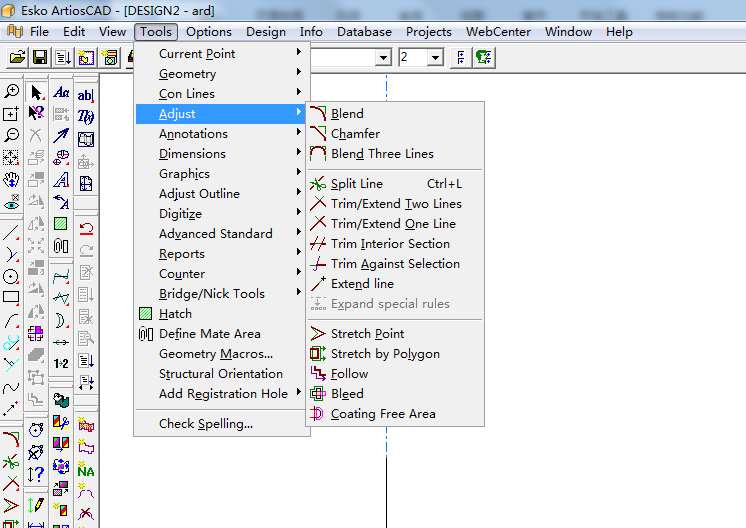The image size is (746, 528).
Task: Click the Open file folder icon
Action: 17,58
